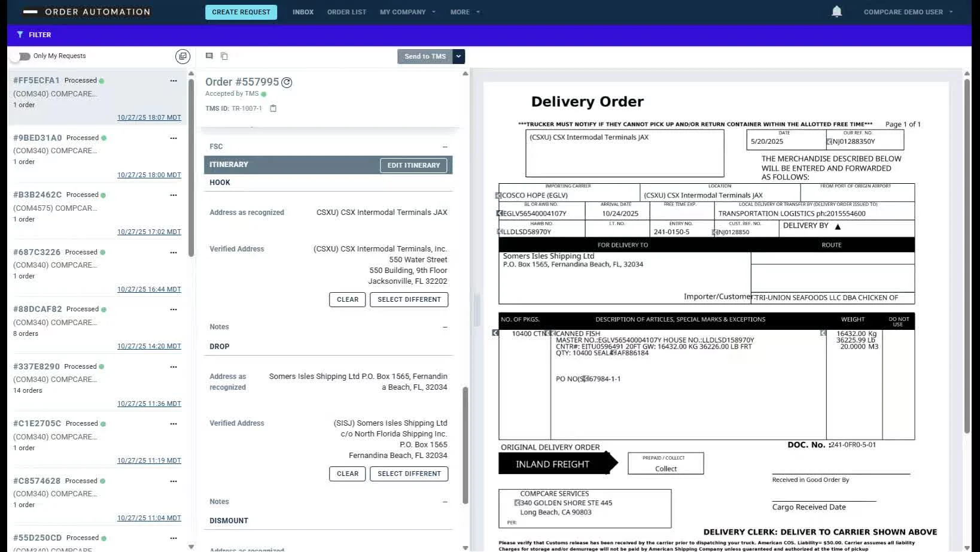Click the Order Automation logo title
The image size is (980, 552).
coord(98,12)
